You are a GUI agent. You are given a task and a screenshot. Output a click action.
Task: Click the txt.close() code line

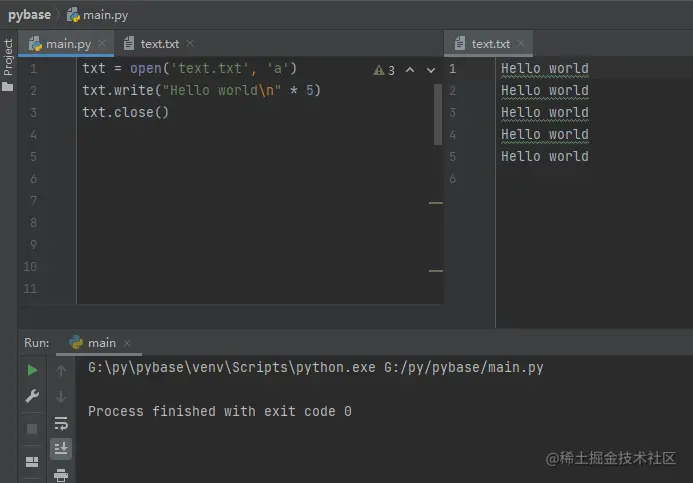pos(126,113)
